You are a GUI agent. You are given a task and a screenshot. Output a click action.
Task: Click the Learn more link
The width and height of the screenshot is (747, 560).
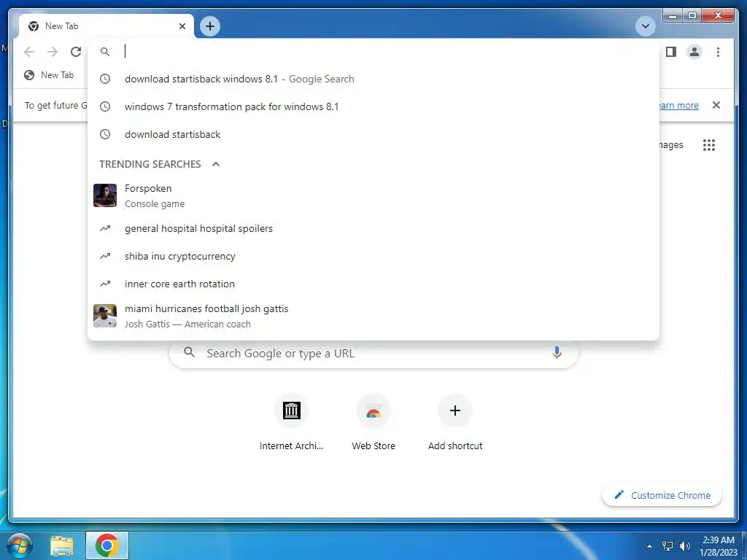(678, 105)
